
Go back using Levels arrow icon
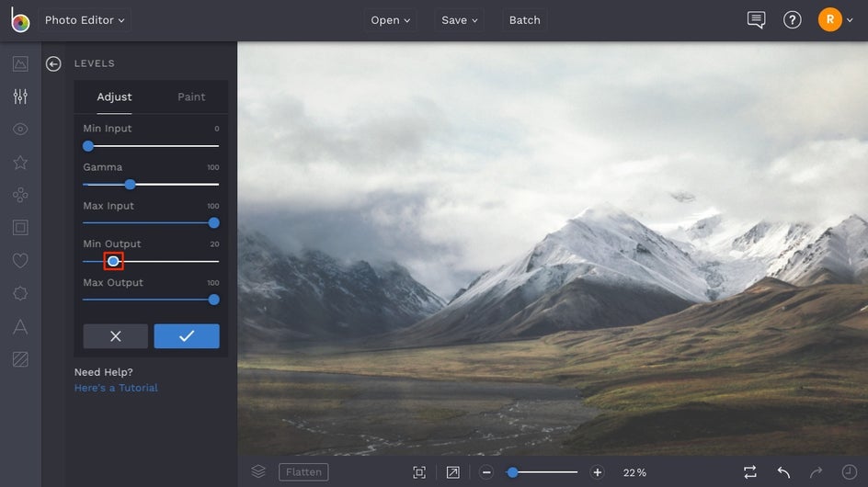(53, 63)
